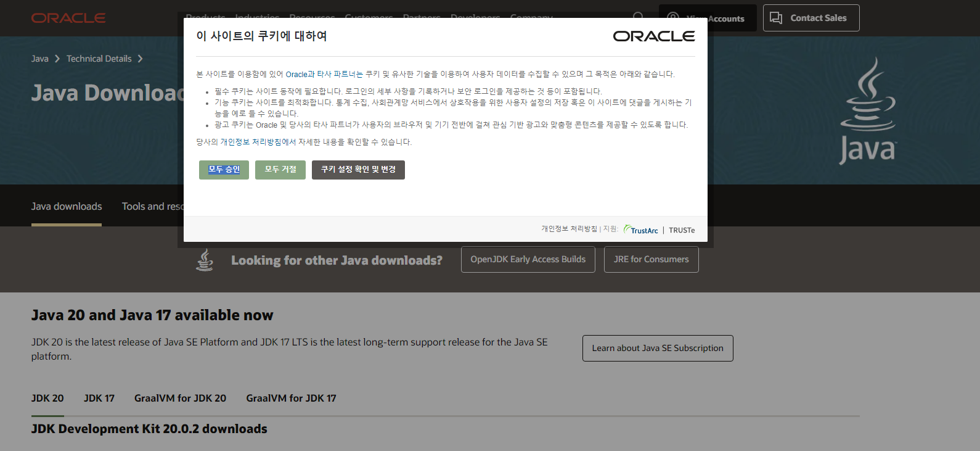Click the chevron after Technical Details breadcrumb
980x451 pixels.
(x=141, y=59)
